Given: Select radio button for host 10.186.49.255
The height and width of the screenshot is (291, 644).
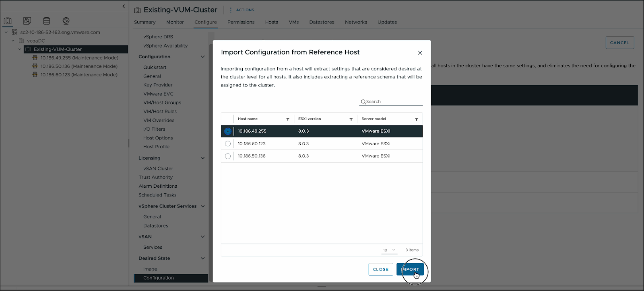Looking at the screenshot, I should [228, 131].
